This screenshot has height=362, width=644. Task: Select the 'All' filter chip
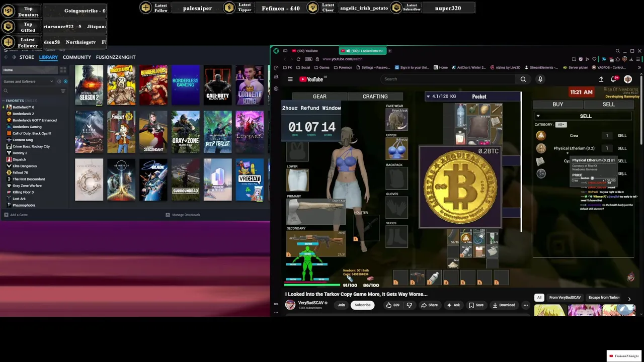pyautogui.click(x=539, y=298)
